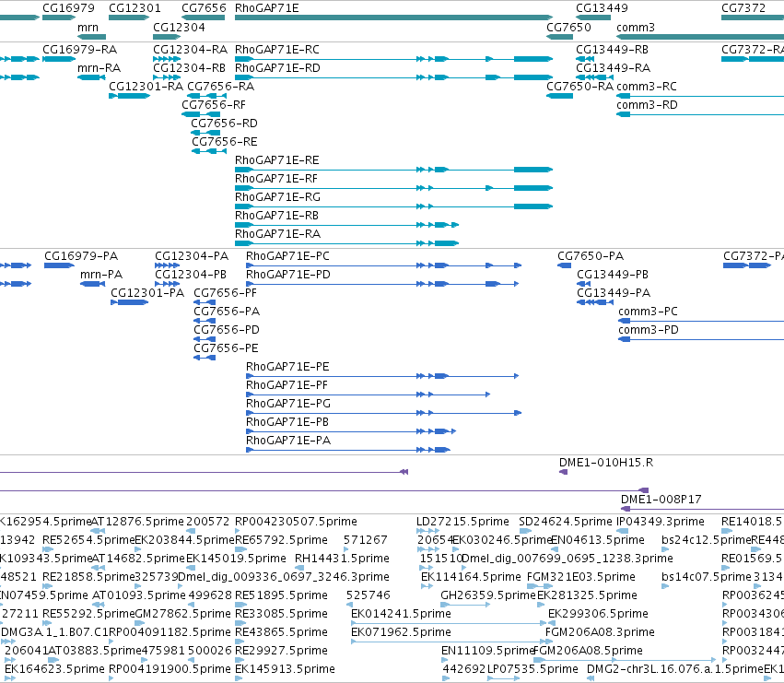The image size is (784, 683).
Task: Click transcript mrn-RA
Action: (x=91, y=77)
